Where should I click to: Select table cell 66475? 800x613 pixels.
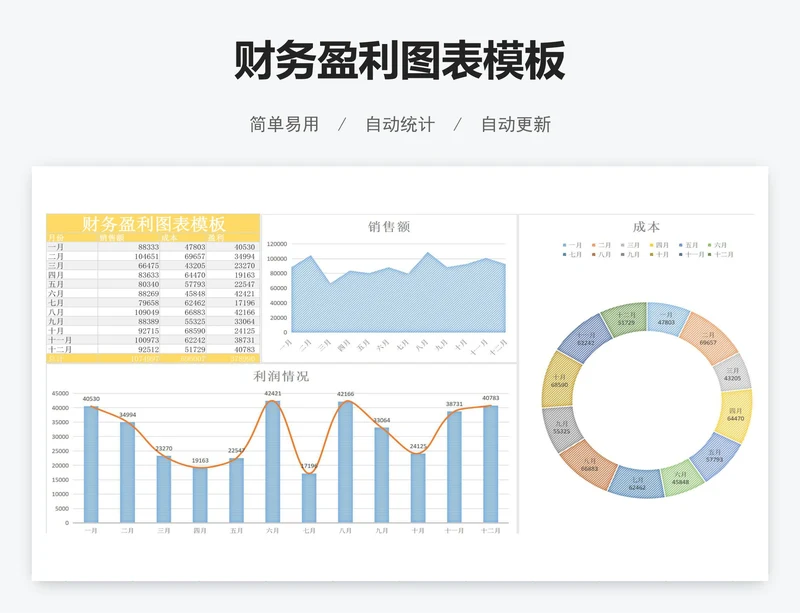click(x=148, y=265)
